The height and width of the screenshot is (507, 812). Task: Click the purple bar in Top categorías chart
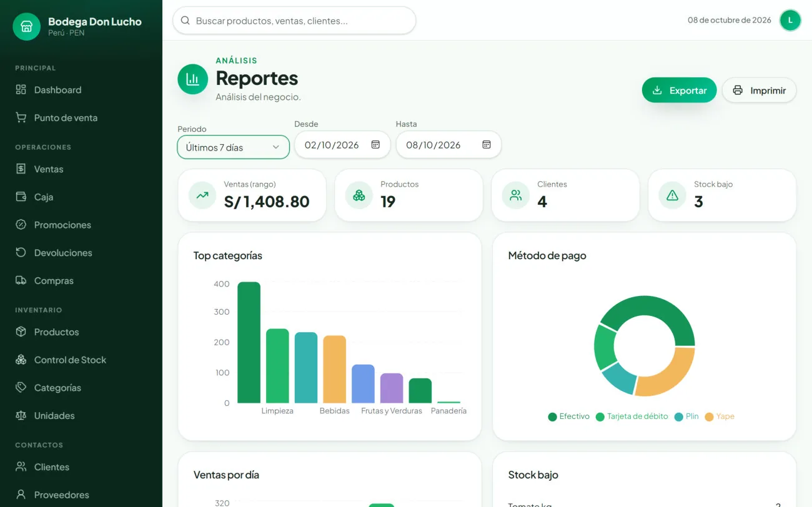pyautogui.click(x=392, y=388)
